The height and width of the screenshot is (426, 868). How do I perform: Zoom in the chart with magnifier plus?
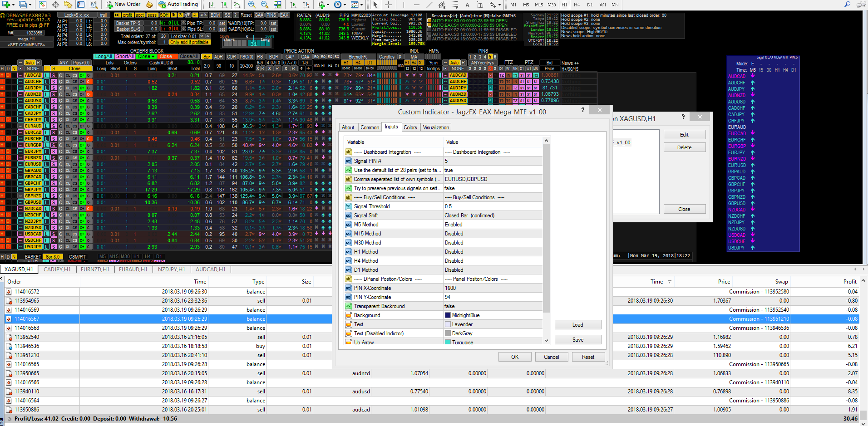tap(252, 5)
